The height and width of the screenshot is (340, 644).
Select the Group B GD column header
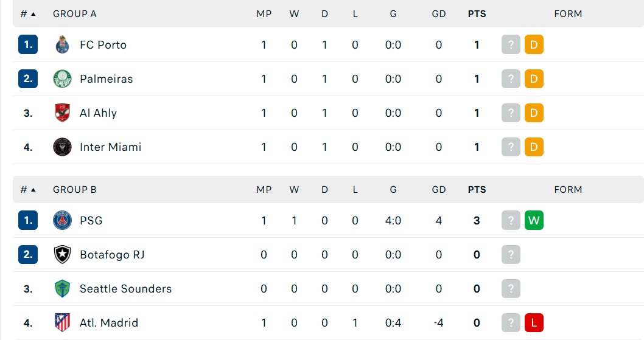pyautogui.click(x=439, y=190)
